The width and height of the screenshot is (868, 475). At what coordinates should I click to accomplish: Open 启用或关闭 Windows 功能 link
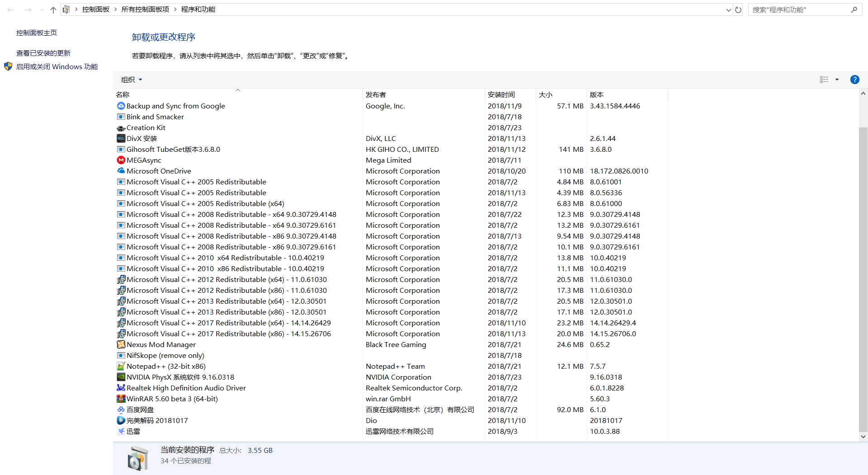click(x=57, y=66)
